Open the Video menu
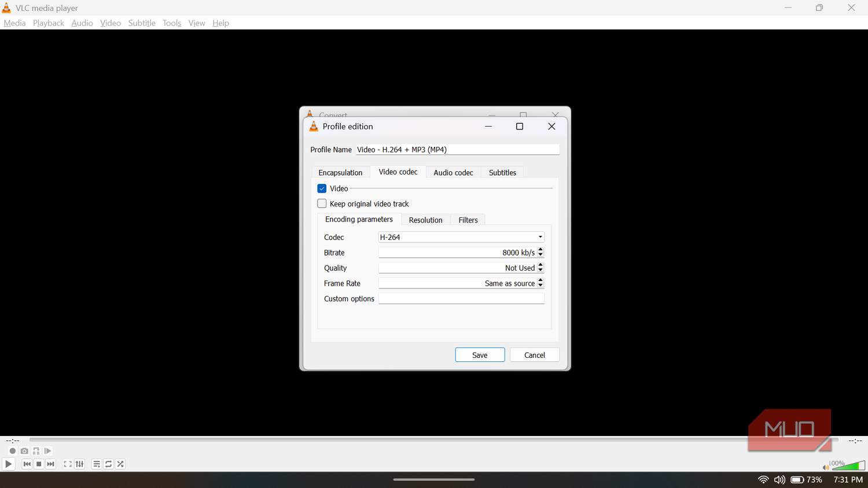The height and width of the screenshot is (488, 868). (111, 23)
